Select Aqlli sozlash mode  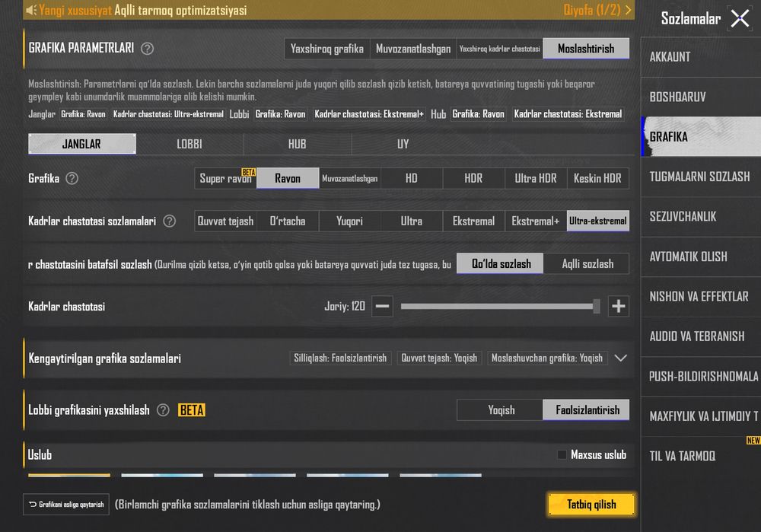pyautogui.click(x=587, y=264)
